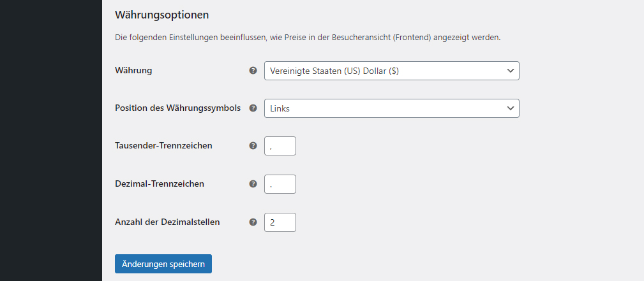Open the Dezimal-Trennzeichen help question mark
Viewport: 644px width, 281px height.
coord(253,184)
